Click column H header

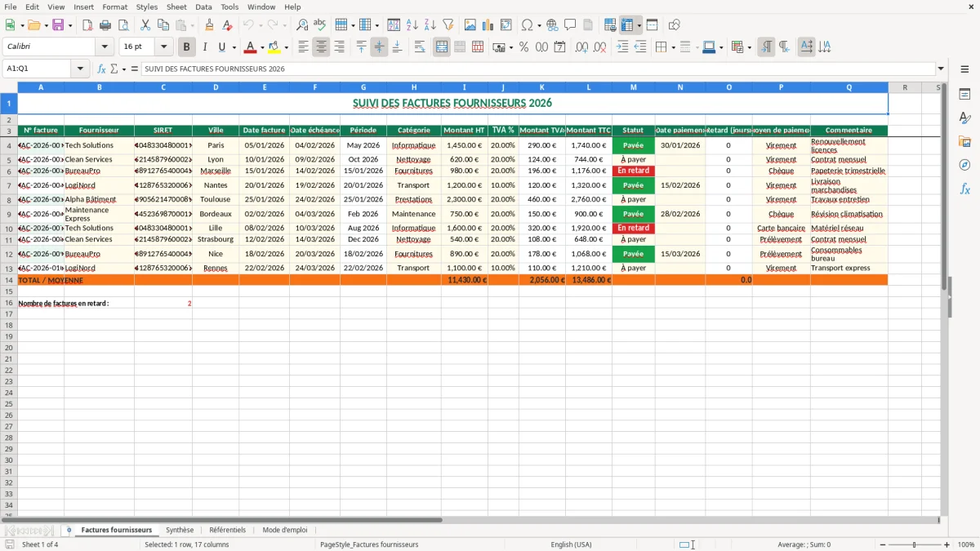coord(413,87)
